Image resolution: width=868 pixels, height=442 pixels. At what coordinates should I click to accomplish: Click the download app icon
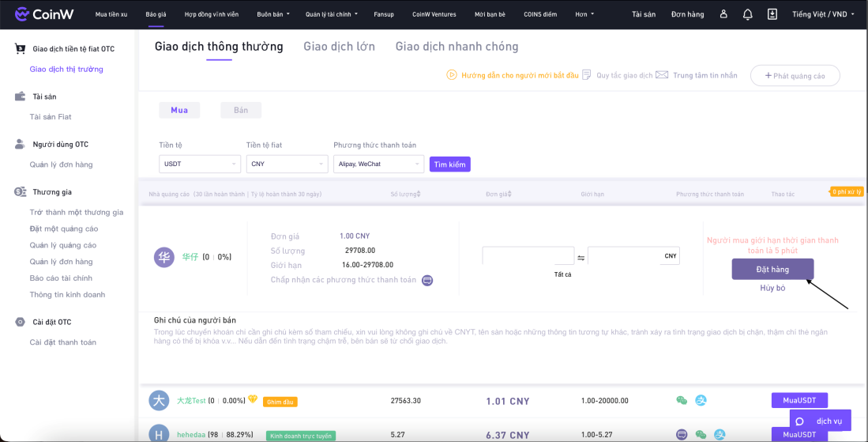(x=772, y=14)
